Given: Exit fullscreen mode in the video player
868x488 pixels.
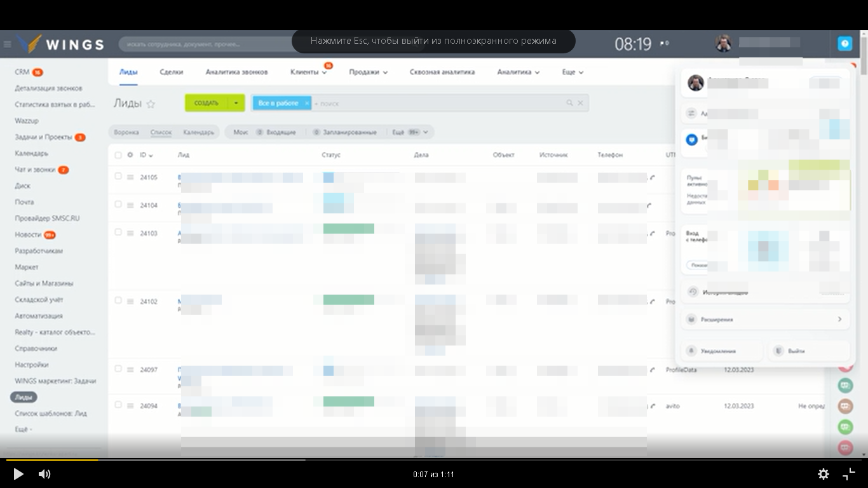Looking at the screenshot, I should 849,474.
